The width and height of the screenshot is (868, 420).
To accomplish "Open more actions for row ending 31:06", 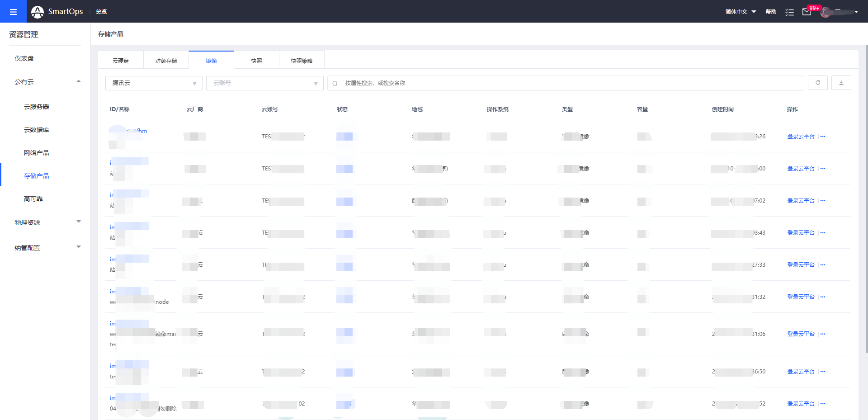I will pos(823,334).
